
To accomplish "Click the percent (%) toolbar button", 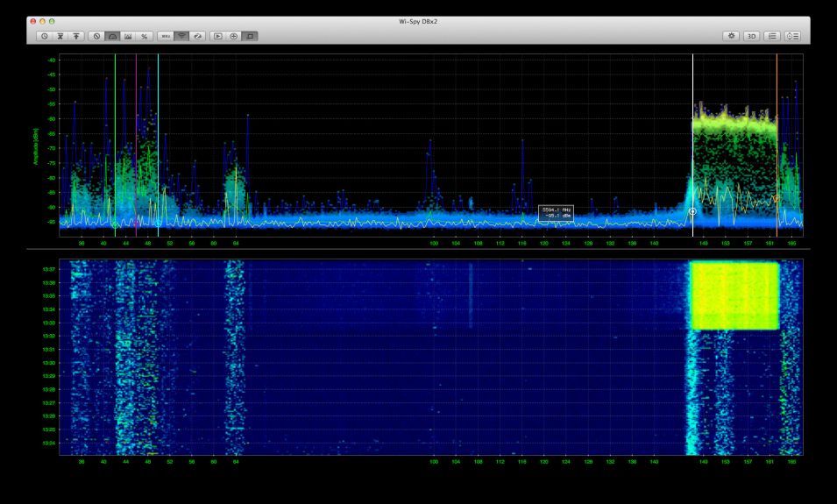I will click(145, 36).
